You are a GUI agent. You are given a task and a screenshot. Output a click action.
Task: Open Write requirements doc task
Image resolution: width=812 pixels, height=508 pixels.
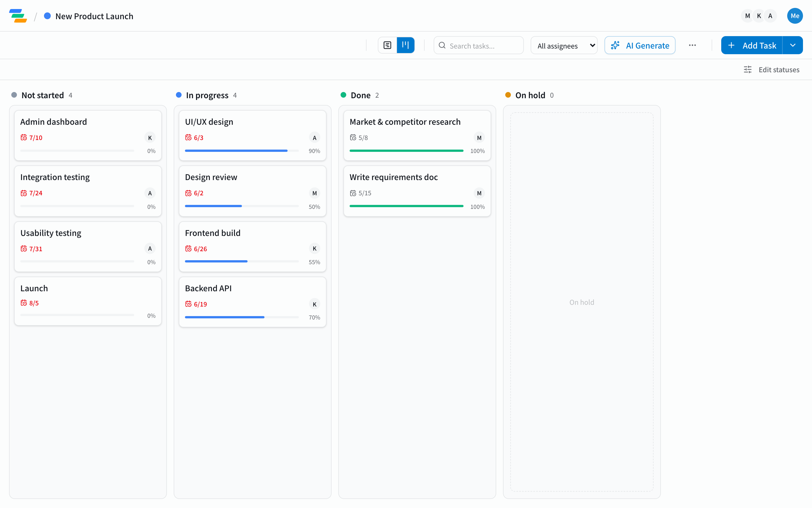click(x=417, y=191)
